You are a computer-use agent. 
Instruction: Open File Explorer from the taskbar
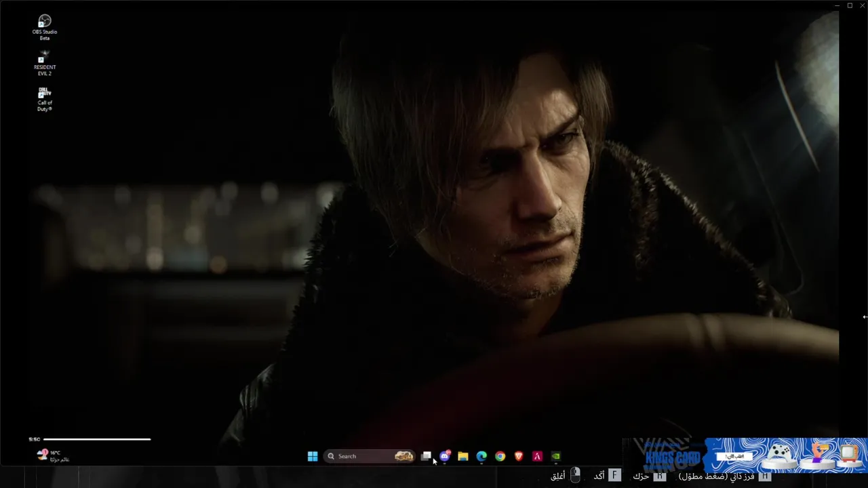[x=463, y=456]
